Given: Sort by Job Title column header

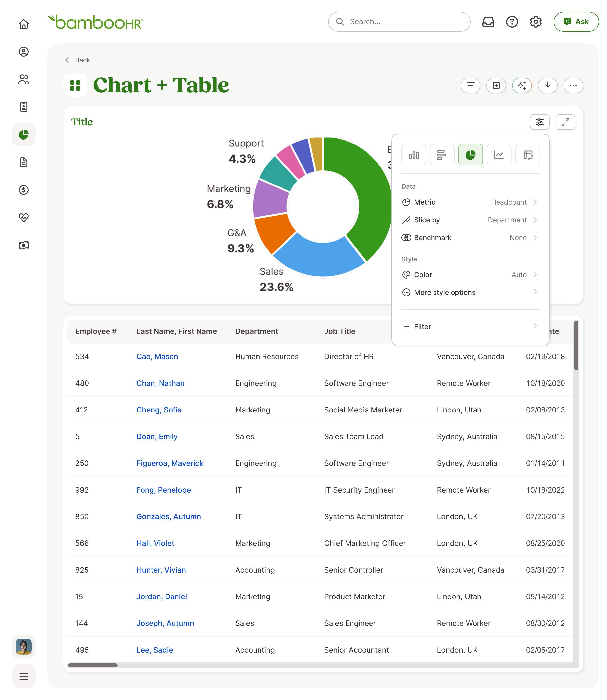Looking at the screenshot, I should pos(340,331).
